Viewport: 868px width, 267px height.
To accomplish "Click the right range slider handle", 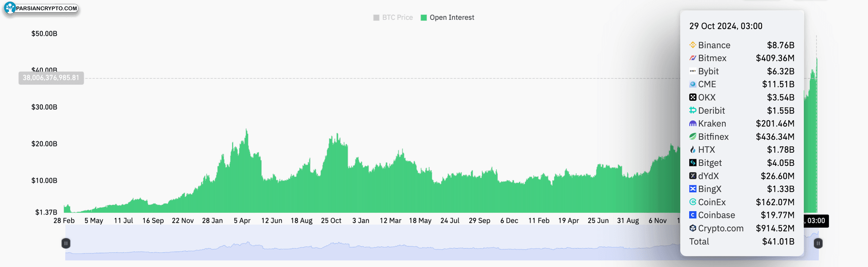I will click(x=818, y=243).
